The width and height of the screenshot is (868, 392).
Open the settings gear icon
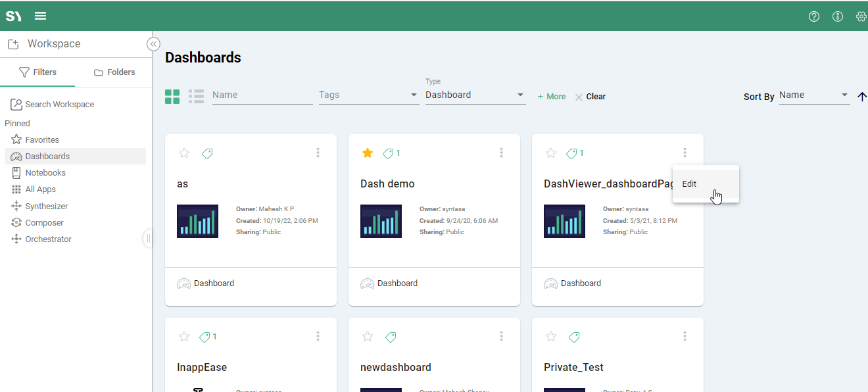[861, 16]
